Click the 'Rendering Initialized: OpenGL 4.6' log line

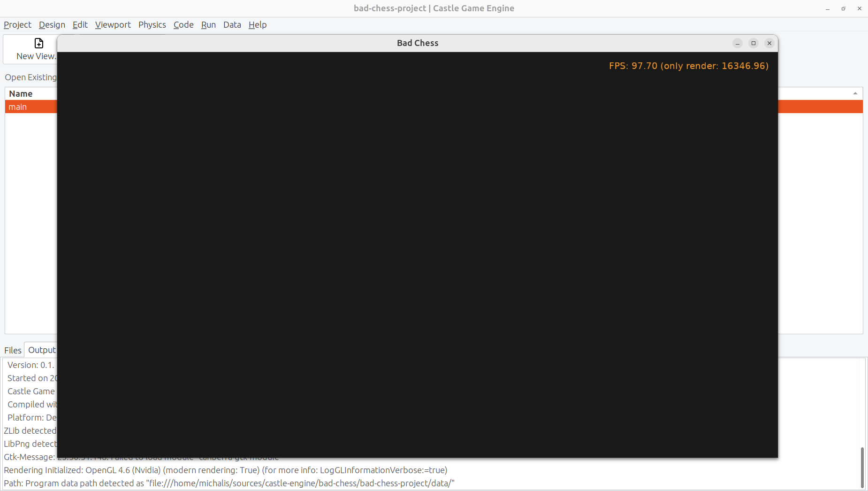(226, 470)
